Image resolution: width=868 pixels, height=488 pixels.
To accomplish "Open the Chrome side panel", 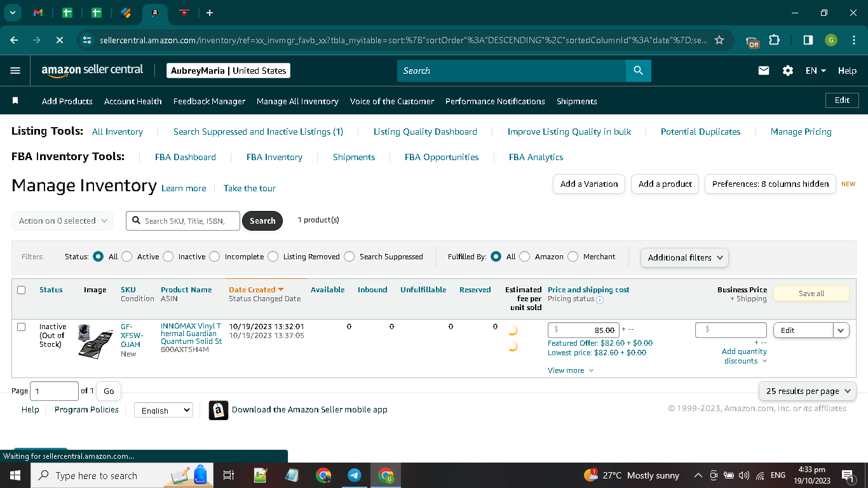I will coord(808,40).
